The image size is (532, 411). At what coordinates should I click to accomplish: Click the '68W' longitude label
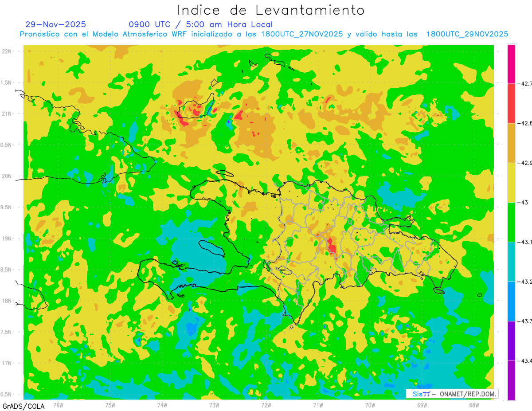[x=474, y=405]
